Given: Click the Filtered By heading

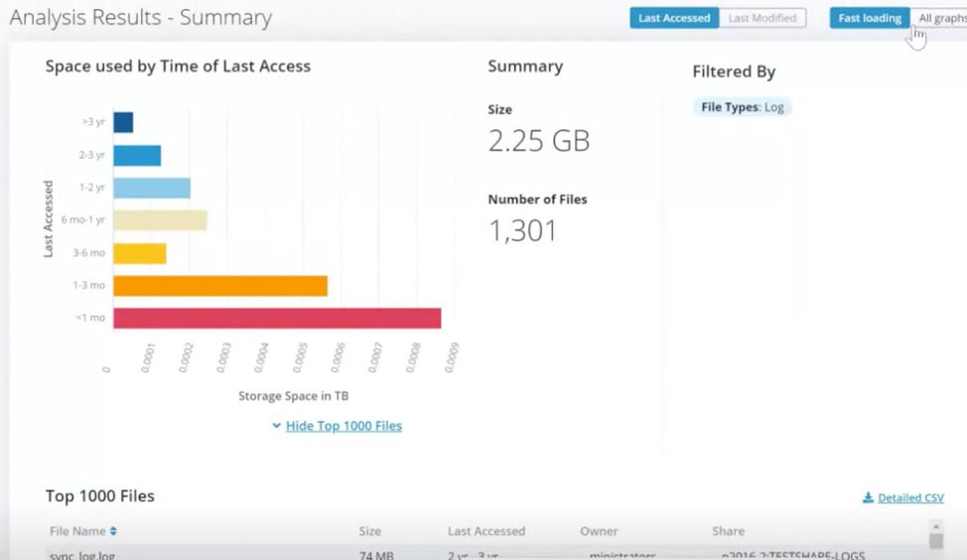Looking at the screenshot, I should click(734, 71).
